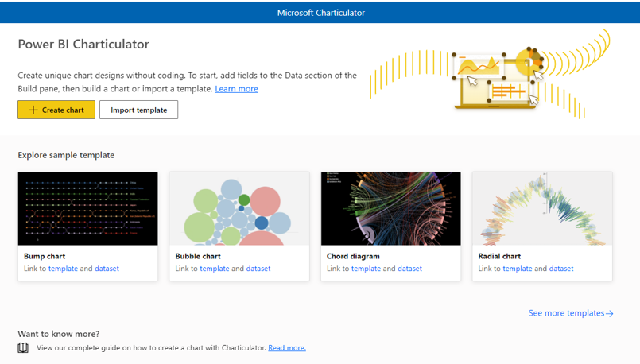Click the arrow icon beside See more templates

610,314
